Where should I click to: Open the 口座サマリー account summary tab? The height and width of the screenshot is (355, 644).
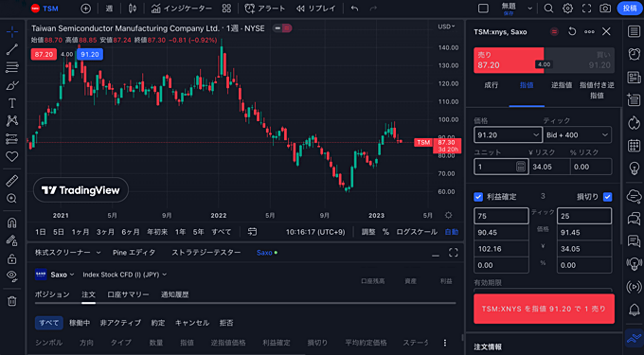(128, 294)
